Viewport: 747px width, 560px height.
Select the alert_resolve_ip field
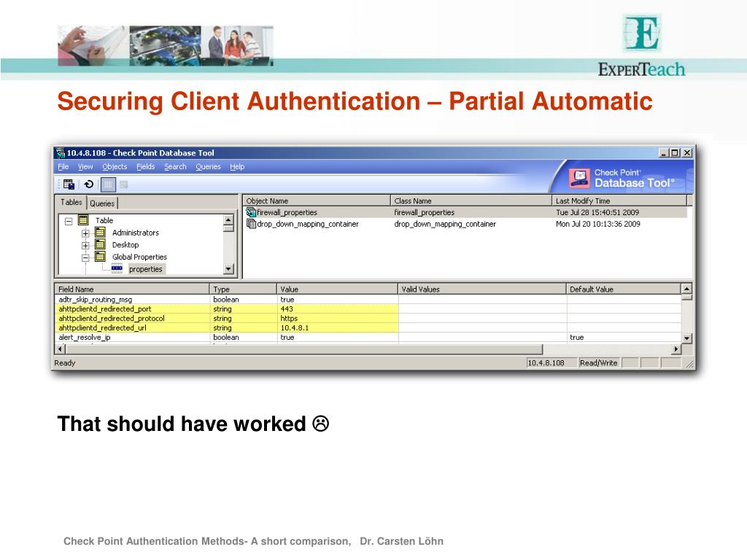pyautogui.click(x=85, y=338)
